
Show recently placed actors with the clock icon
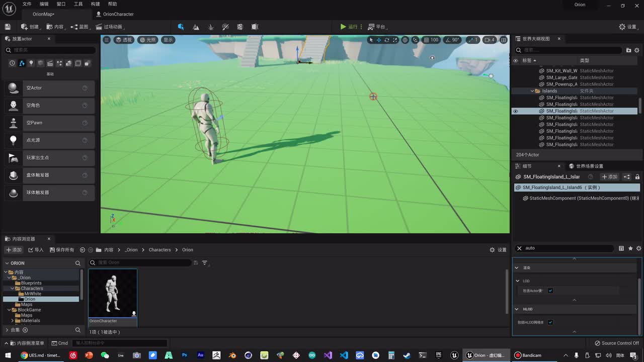13,63
